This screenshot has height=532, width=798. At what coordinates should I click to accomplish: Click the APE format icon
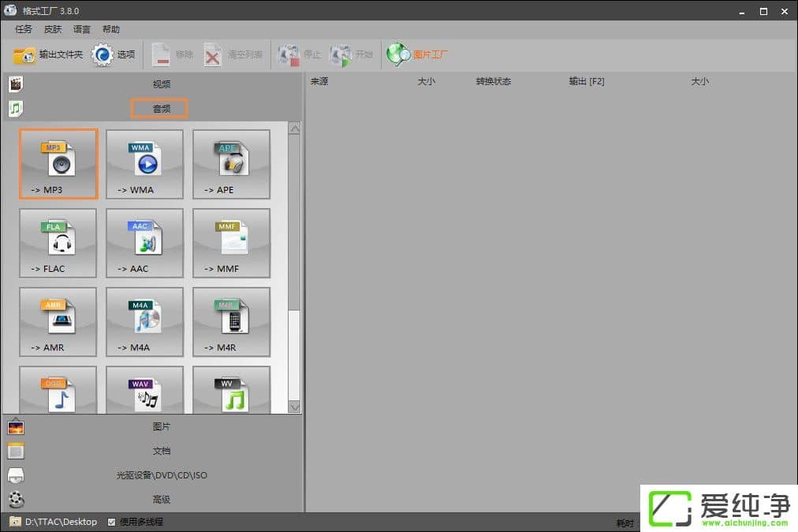231,163
